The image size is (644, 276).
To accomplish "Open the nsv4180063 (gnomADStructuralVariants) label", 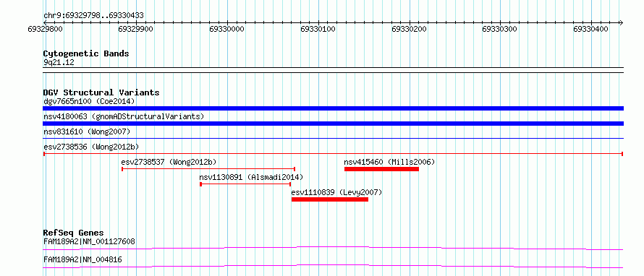I will pyautogui.click(x=124, y=116).
